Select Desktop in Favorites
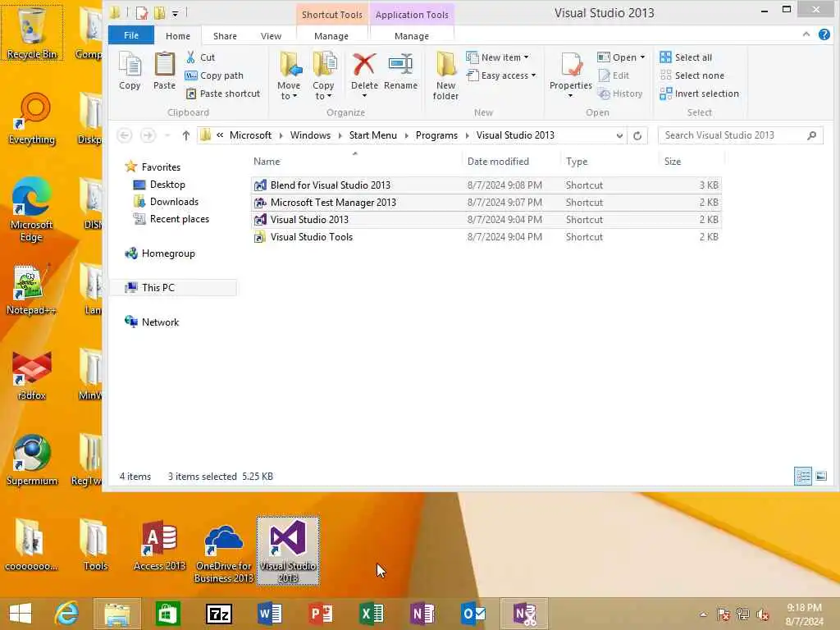The image size is (840, 630). click(x=167, y=185)
